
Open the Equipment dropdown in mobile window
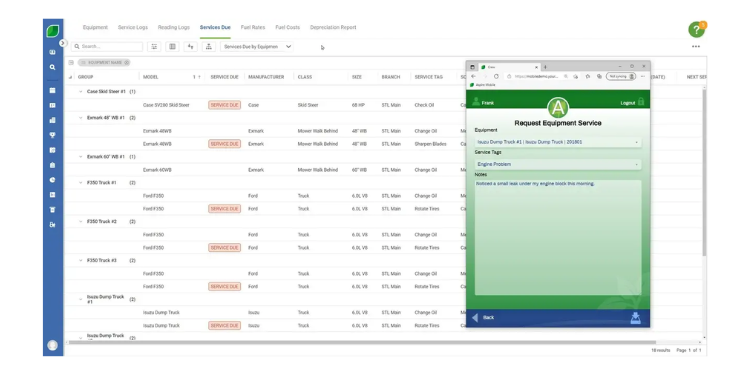coord(558,142)
